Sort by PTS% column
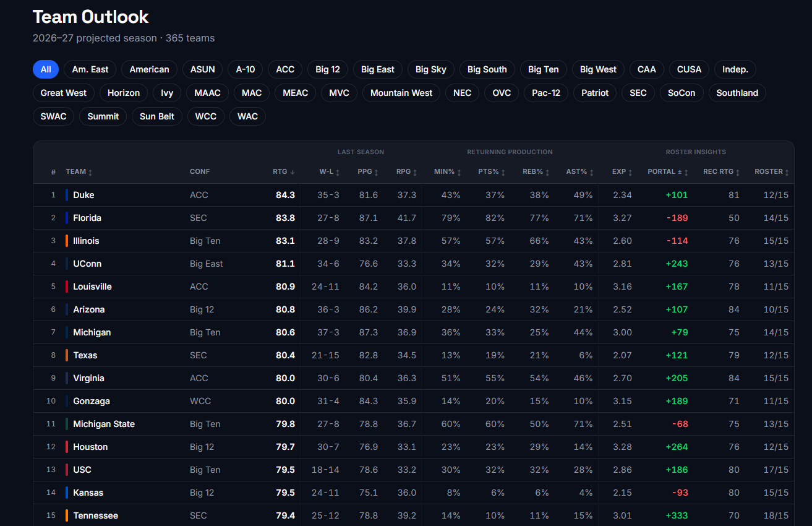The width and height of the screenshot is (812, 526). [x=492, y=171]
